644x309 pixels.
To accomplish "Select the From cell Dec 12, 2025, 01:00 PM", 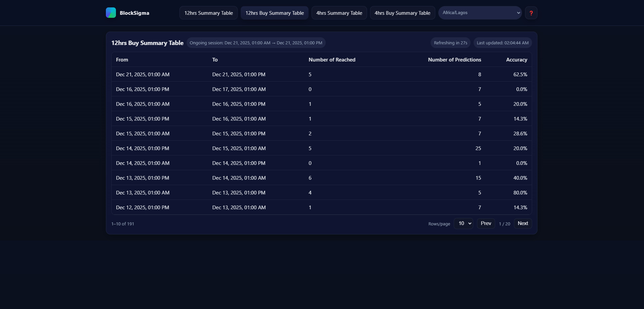I will coord(143,207).
